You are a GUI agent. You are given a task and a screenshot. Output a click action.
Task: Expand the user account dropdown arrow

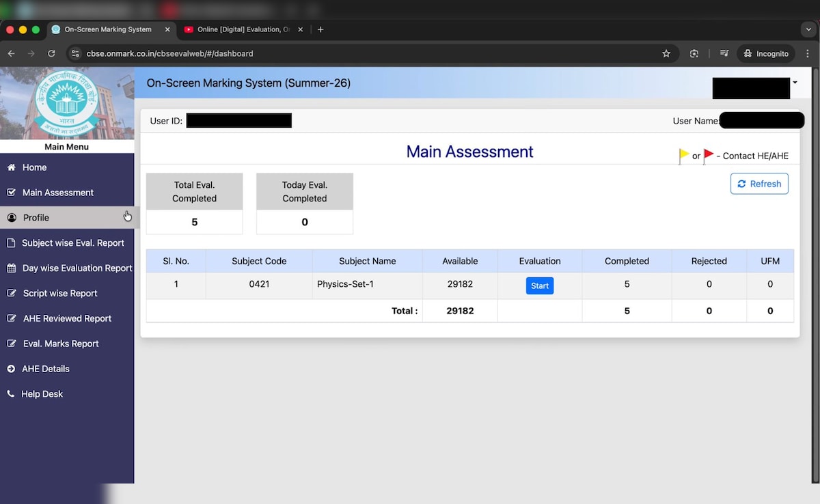tap(795, 83)
